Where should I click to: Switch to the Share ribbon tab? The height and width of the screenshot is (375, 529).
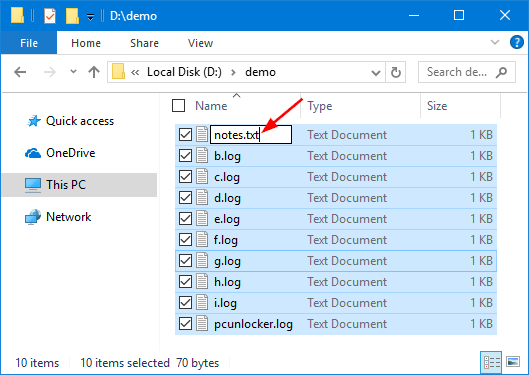point(144,43)
